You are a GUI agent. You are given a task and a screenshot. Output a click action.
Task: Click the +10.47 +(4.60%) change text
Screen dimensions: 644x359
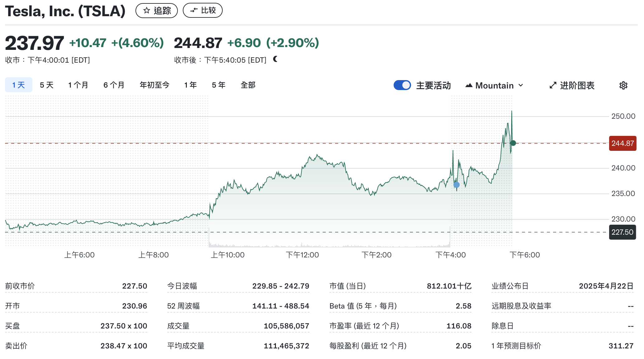(x=116, y=43)
